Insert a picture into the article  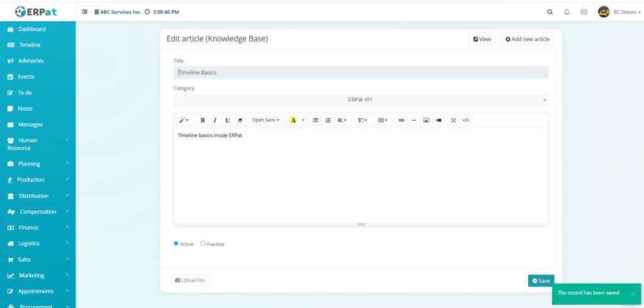point(426,120)
